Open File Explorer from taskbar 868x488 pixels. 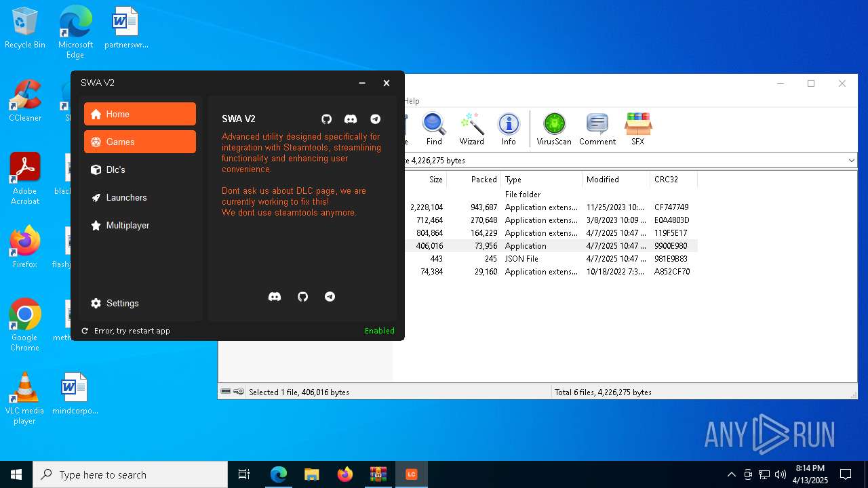pos(311,474)
